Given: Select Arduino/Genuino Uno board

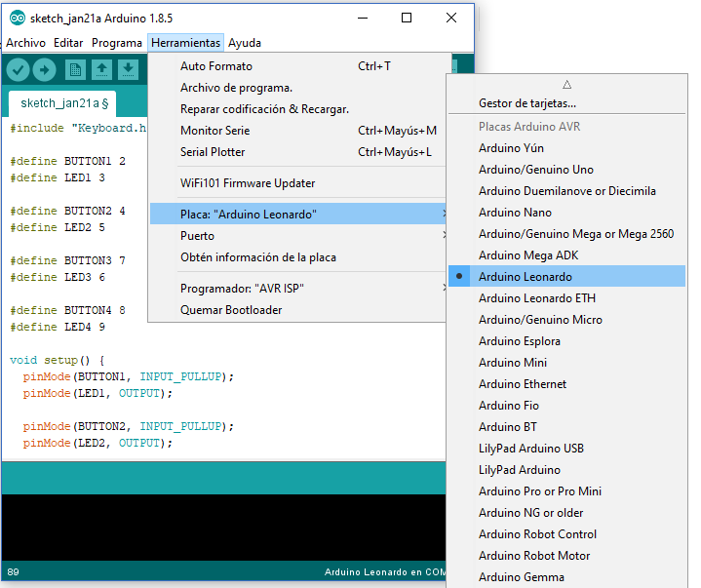Looking at the screenshot, I should tap(566, 170).
